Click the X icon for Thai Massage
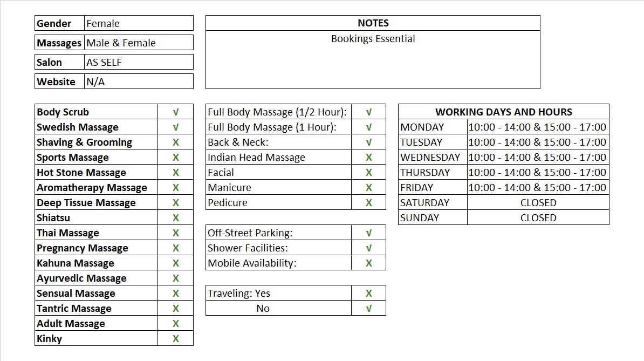644x361 pixels. 175,233
